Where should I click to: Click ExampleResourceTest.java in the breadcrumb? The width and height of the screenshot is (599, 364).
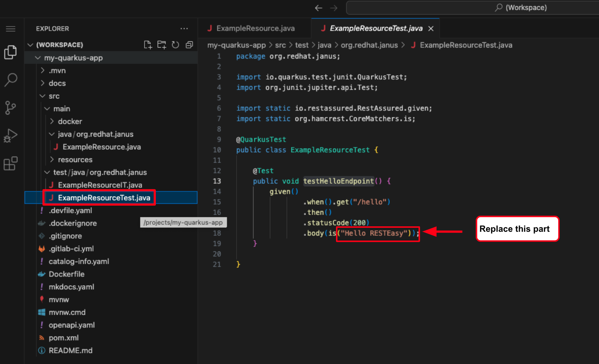(x=466, y=45)
